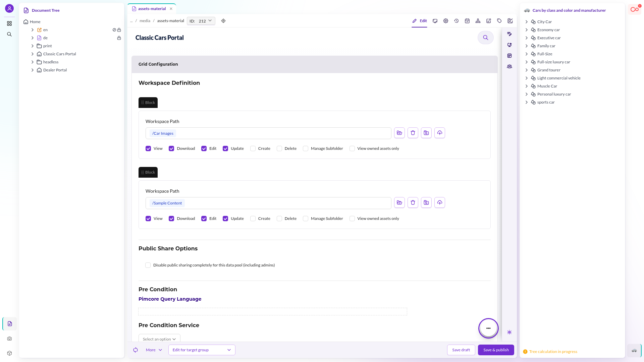The width and height of the screenshot is (644, 362).
Task: Click the Save draft button
Action: [x=461, y=350]
